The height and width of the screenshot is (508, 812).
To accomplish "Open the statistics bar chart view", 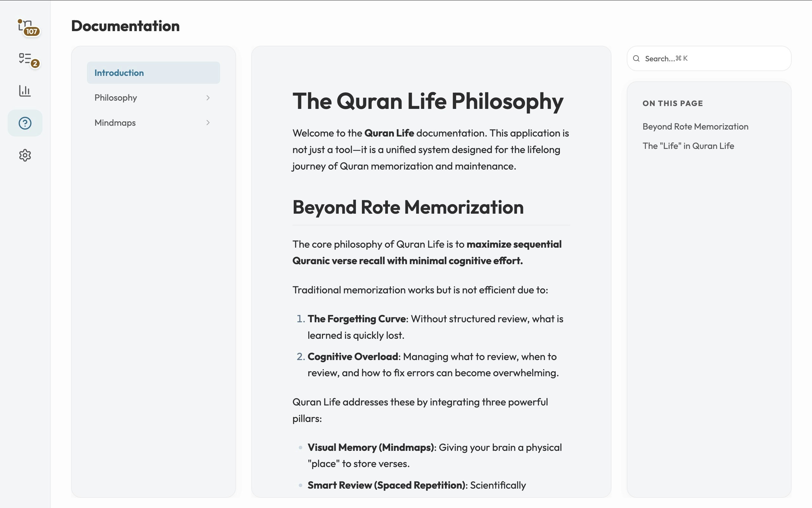I will click(25, 91).
